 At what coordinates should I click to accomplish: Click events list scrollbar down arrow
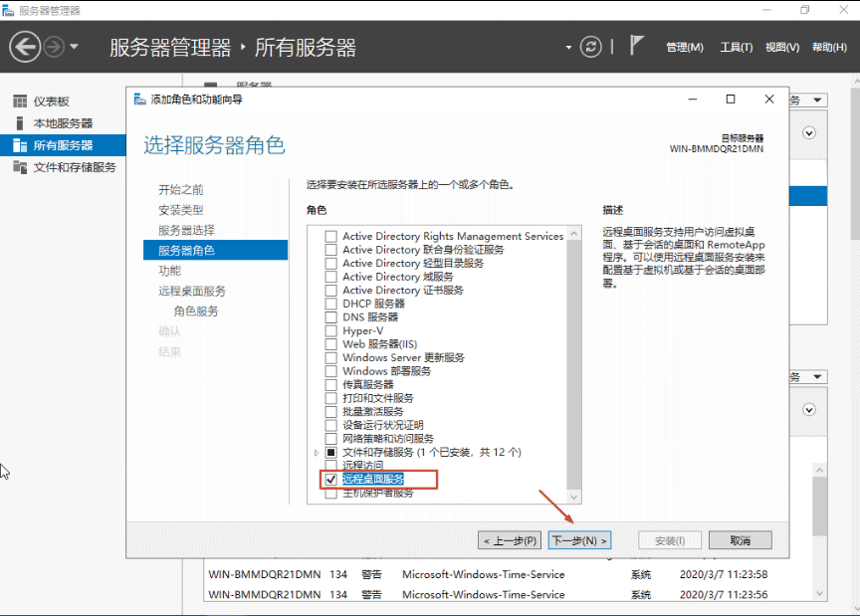point(819,593)
